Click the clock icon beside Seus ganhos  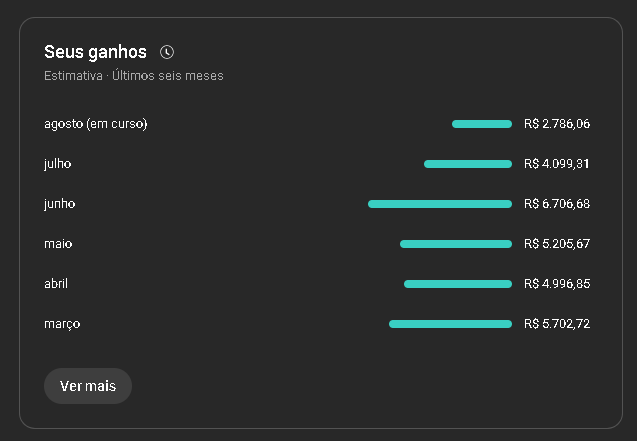pos(167,52)
